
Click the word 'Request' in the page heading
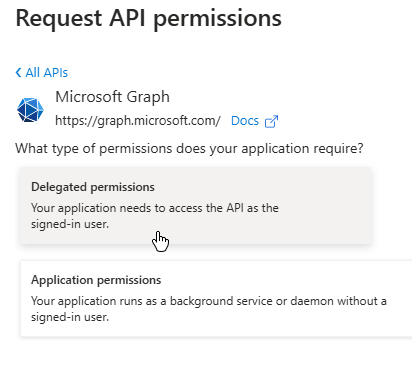(59, 19)
